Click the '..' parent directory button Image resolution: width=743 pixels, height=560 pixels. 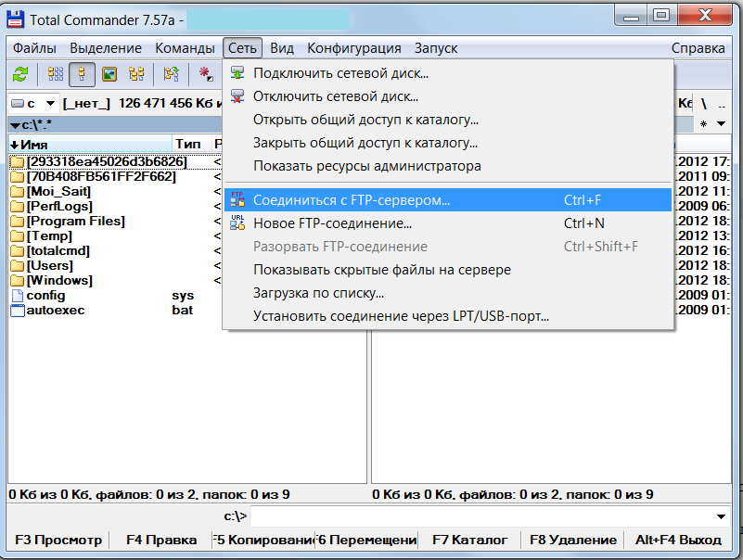[x=723, y=104]
